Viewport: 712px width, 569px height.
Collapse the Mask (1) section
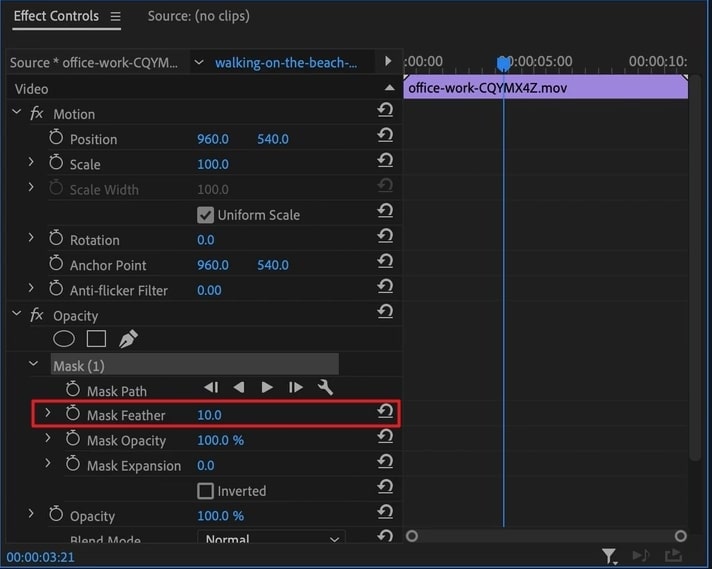[34, 363]
